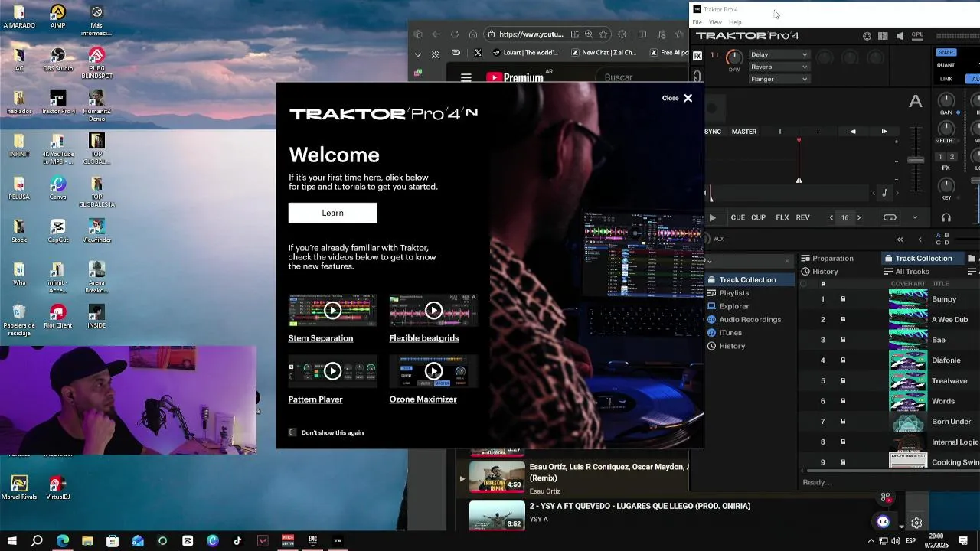The width and height of the screenshot is (980, 551).
Task: Click the layout icon in Traktor header
Action: pos(883,36)
